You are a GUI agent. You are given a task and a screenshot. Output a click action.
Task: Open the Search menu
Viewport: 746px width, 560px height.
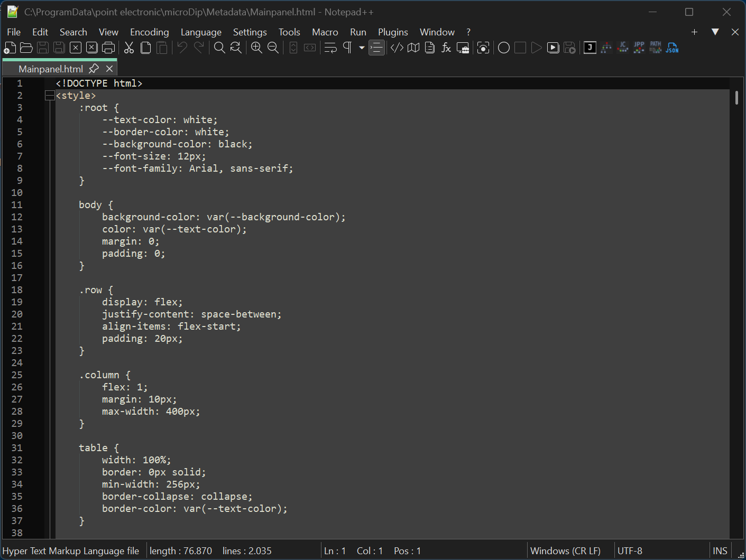(73, 32)
